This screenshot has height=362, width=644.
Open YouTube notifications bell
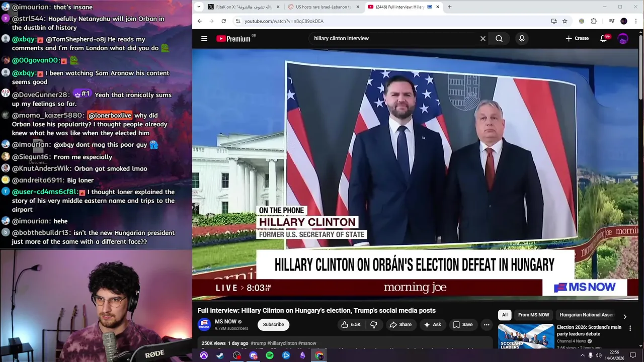(x=604, y=38)
